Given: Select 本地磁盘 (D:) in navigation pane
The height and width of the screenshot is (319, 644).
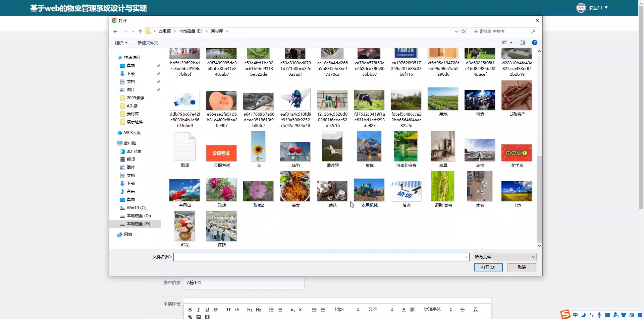Looking at the screenshot, I should (139, 216).
